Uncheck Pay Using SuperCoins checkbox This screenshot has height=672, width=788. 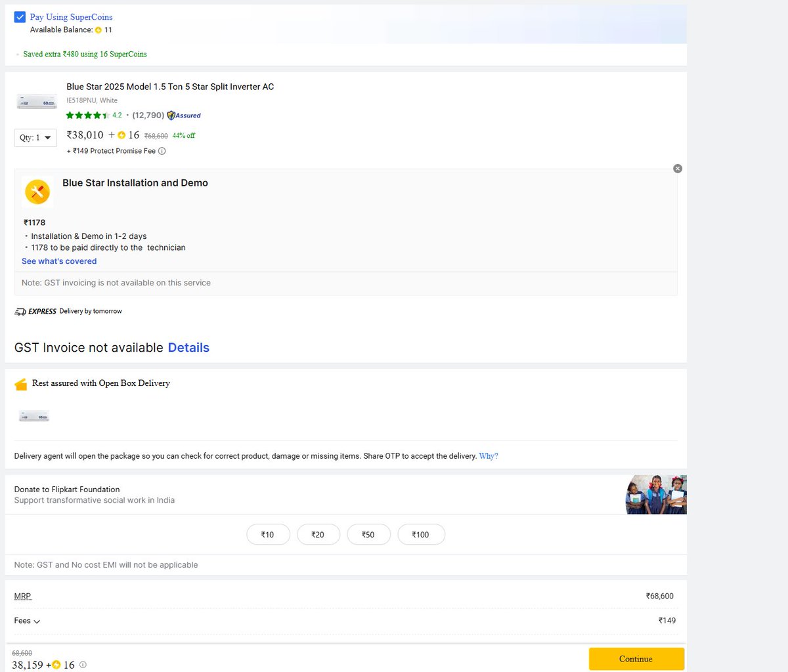coord(20,17)
